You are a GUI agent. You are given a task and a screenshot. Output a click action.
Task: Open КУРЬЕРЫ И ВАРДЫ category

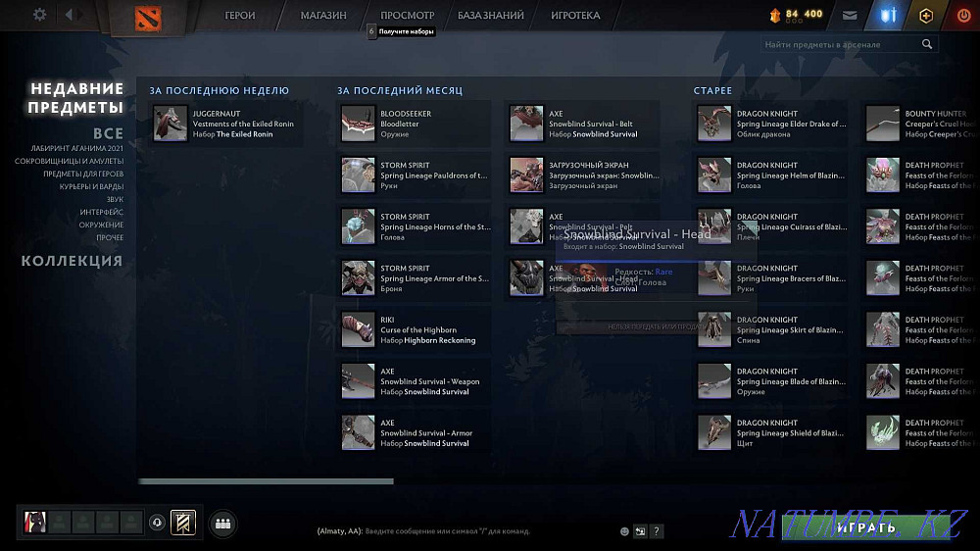click(91, 186)
